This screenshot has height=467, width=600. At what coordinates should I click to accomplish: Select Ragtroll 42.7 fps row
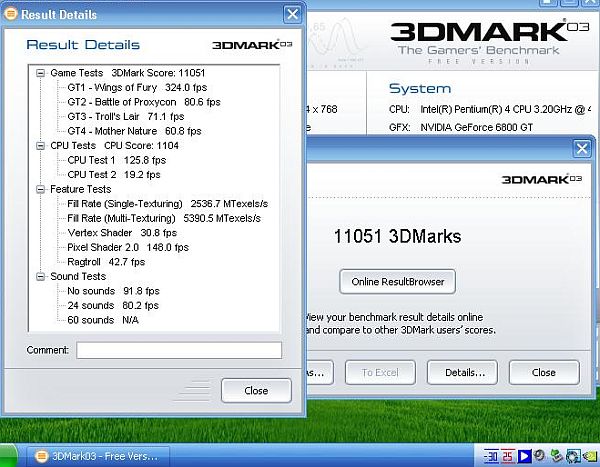click(x=106, y=262)
